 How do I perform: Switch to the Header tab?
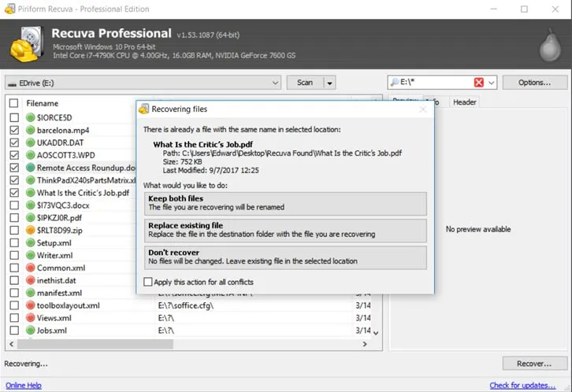point(464,102)
